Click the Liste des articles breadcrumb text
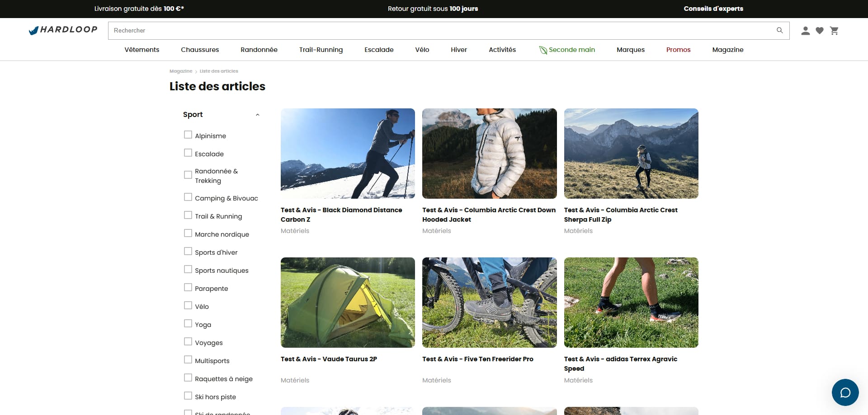Viewport: 868px width, 415px height. coord(219,71)
